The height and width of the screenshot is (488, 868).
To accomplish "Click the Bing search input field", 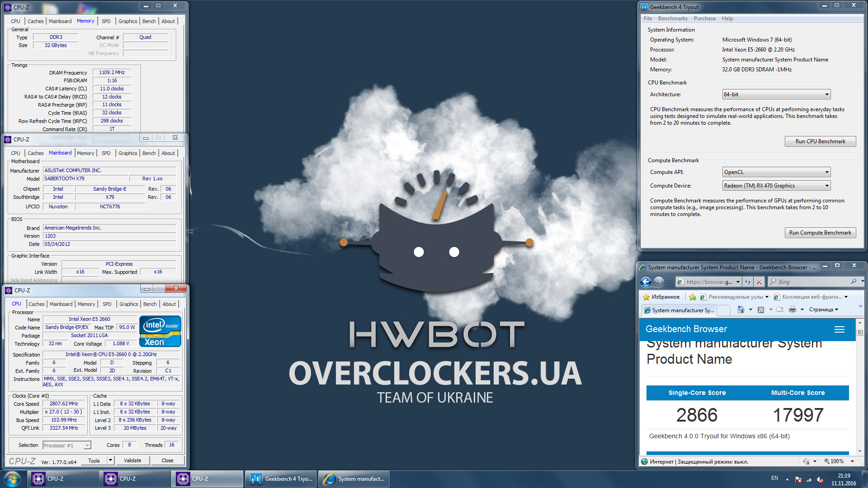I will 809,282.
